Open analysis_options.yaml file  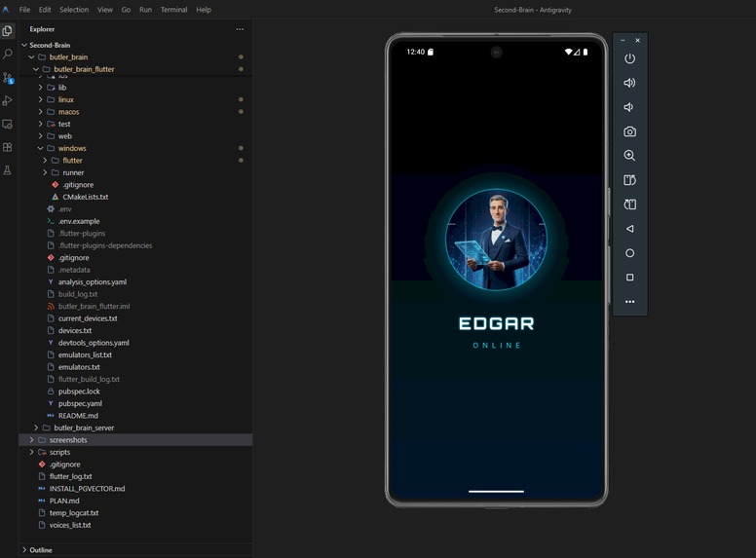[135, 281]
